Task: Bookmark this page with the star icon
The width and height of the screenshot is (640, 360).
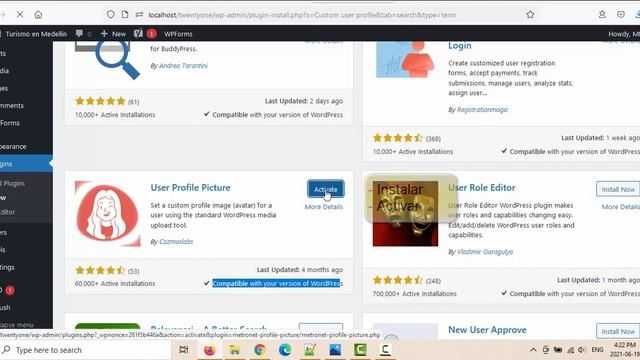Action: click(530, 15)
